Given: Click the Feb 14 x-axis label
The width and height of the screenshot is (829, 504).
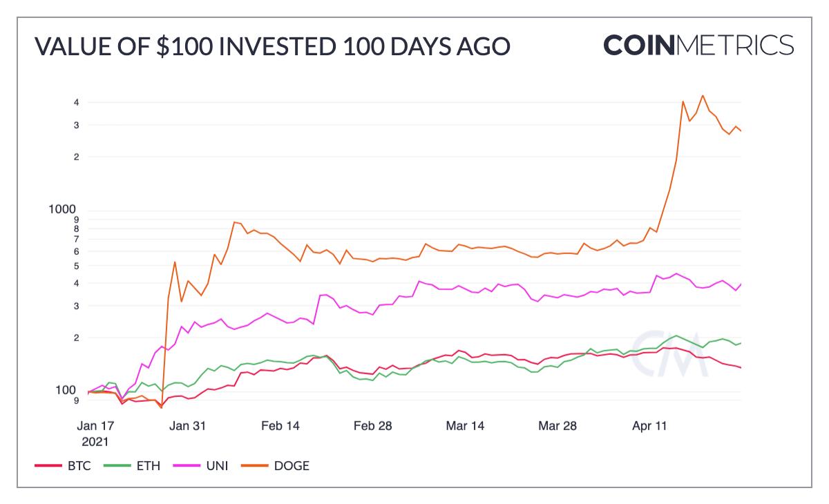Looking at the screenshot, I should (281, 426).
